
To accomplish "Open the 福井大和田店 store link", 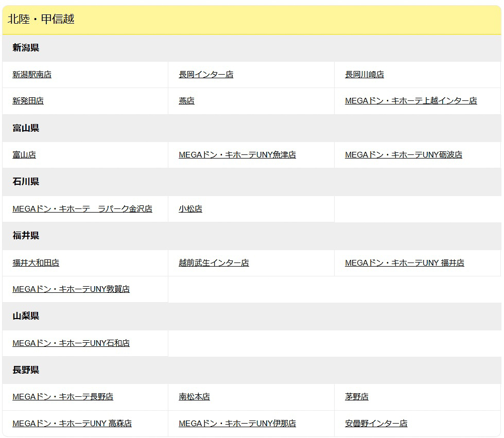I will (36, 263).
